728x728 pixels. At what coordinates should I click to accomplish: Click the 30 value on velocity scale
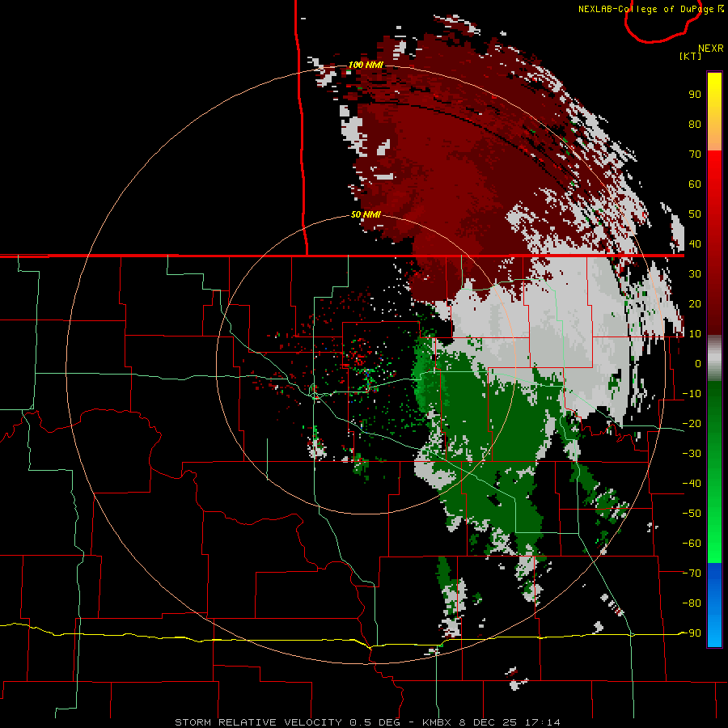[695, 274]
